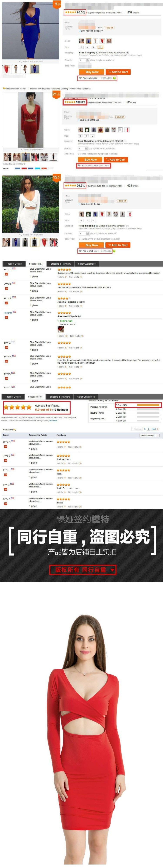Click Buy Now in the 52-orders listing
Viewport: 163px width, 868px height.
tap(91, 160)
